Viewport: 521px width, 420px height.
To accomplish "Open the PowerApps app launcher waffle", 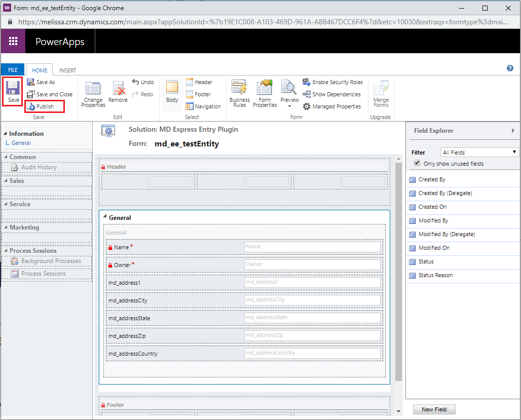I will 13,42.
